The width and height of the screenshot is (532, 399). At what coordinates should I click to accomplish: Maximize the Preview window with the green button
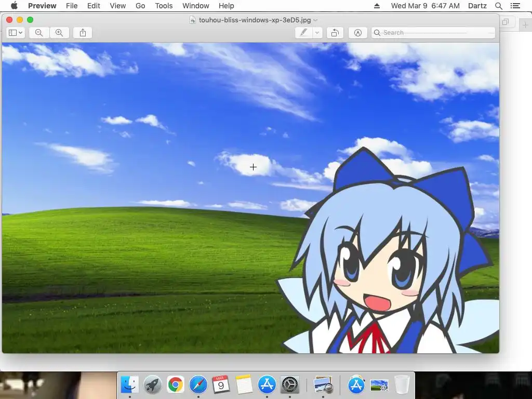(30, 20)
